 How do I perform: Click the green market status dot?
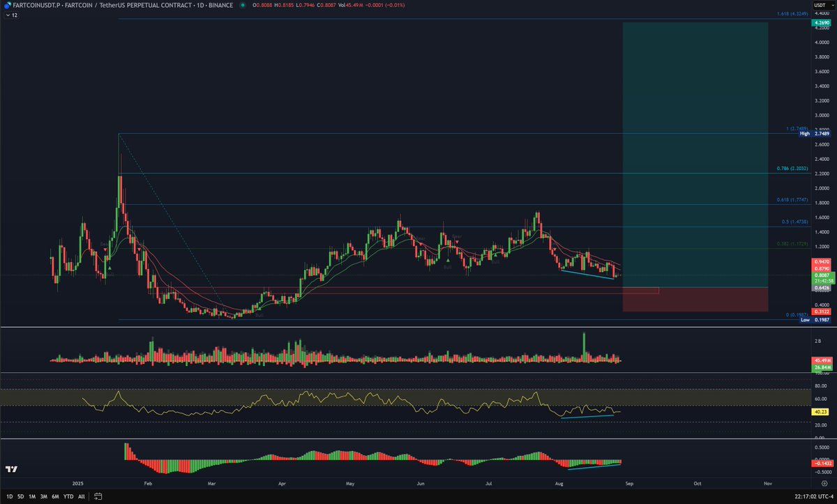(242, 5)
